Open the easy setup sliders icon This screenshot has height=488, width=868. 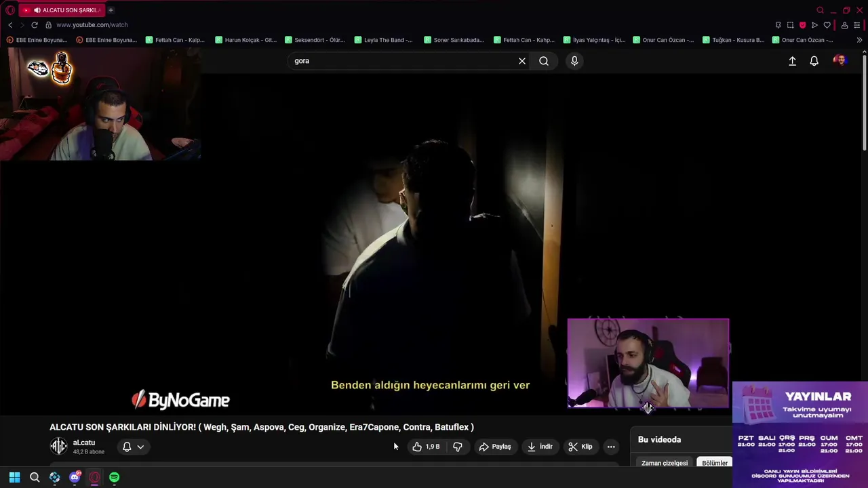(857, 25)
